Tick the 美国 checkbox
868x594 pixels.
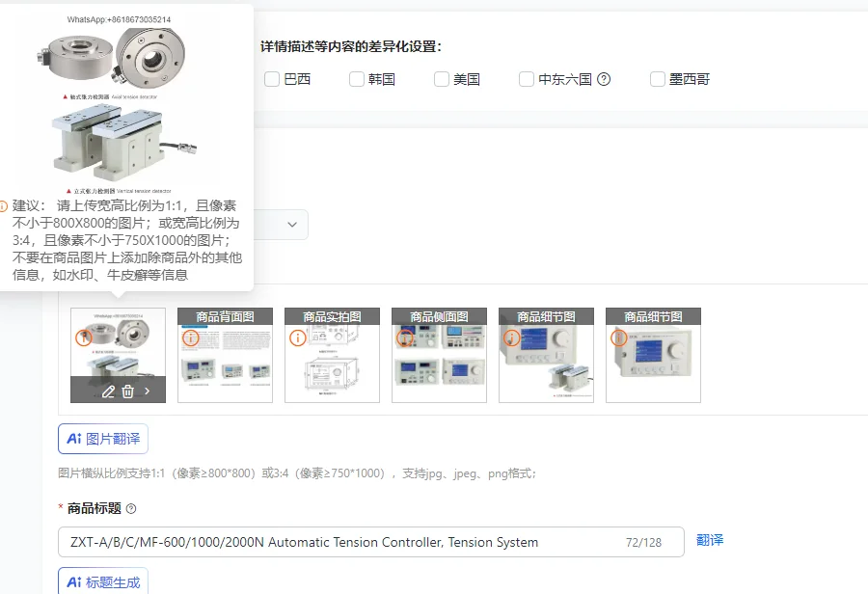pos(441,79)
